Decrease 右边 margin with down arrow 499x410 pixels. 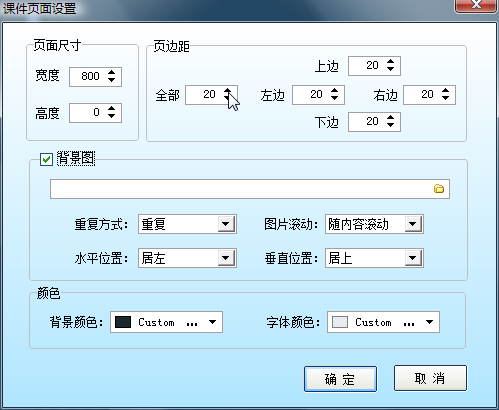click(x=445, y=98)
